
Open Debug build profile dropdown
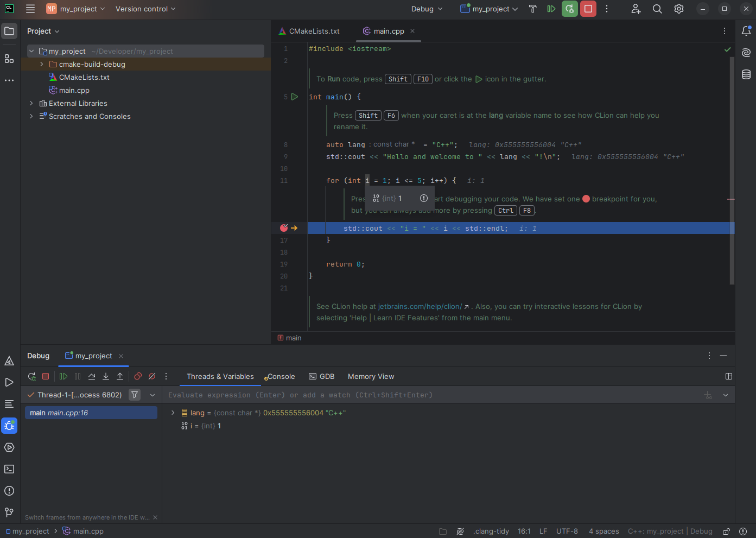[x=427, y=9]
